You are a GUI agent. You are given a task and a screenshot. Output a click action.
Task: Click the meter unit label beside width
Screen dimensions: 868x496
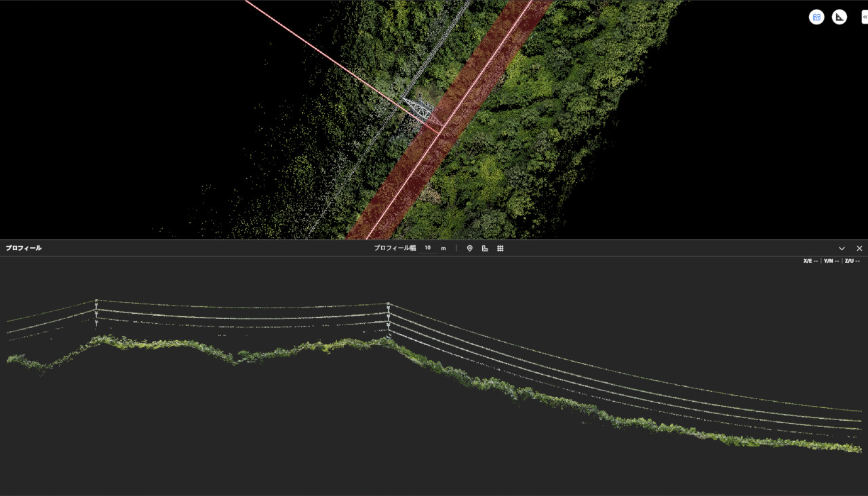[443, 248]
